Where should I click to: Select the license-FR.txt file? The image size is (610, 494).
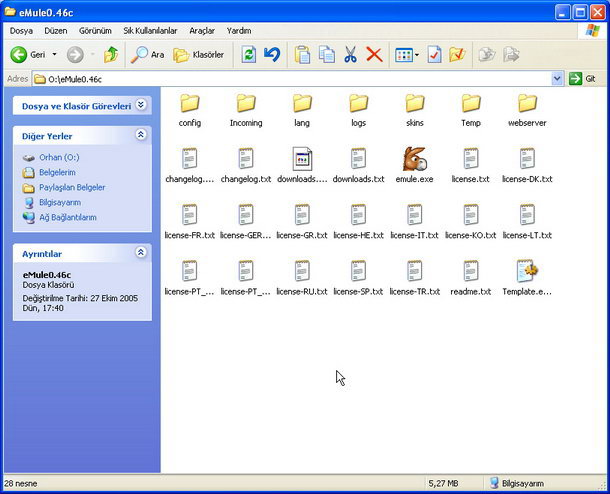190,222
